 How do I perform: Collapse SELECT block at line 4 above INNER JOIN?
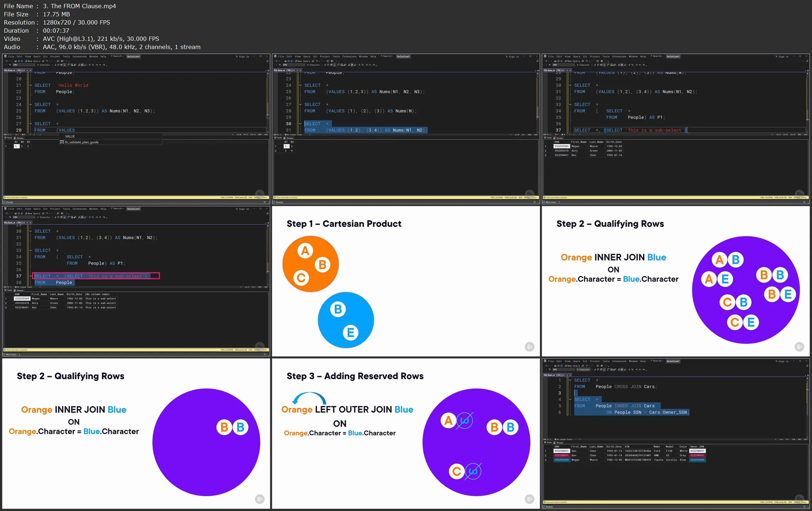(570, 399)
